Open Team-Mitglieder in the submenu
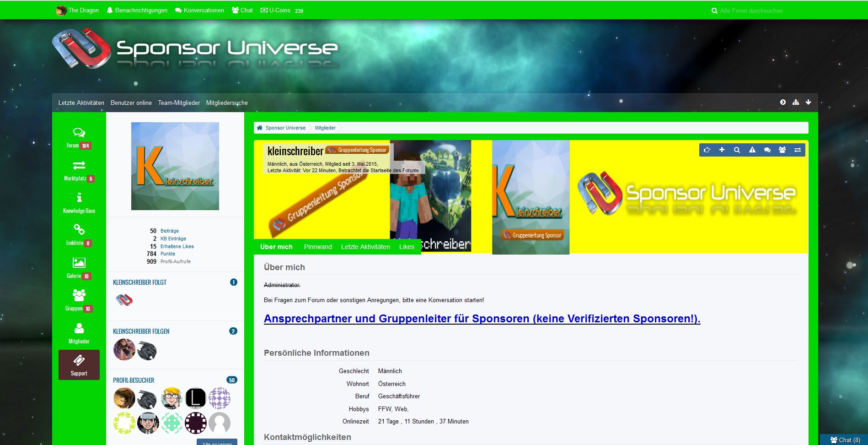The height and width of the screenshot is (445, 868). (x=179, y=103)
